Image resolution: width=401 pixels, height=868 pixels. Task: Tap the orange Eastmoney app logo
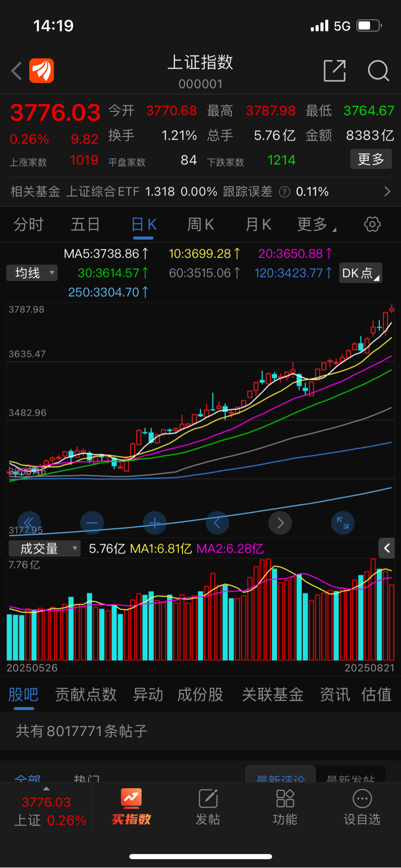(x=42, y=70)
